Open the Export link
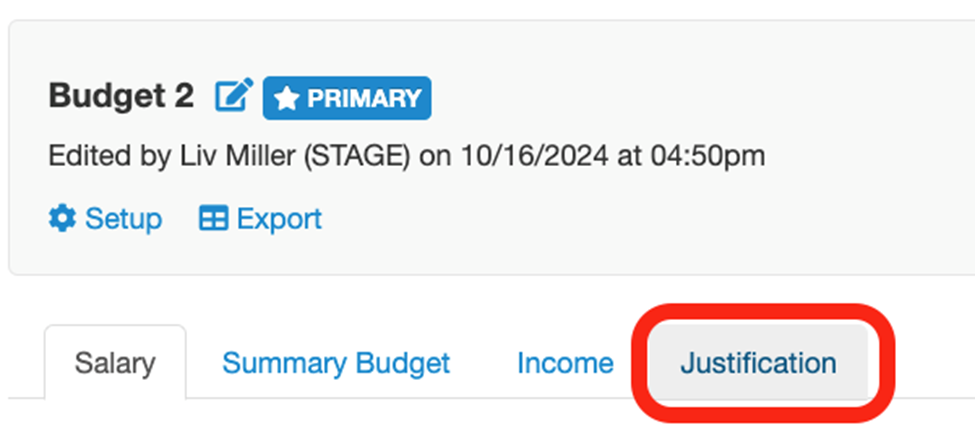The height and width of the screenshot is (433, 975). (278, 218)
